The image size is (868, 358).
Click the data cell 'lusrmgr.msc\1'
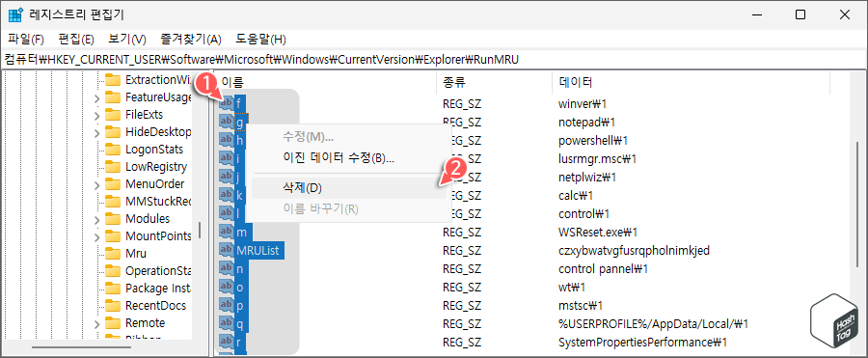[x=598, y=159]
